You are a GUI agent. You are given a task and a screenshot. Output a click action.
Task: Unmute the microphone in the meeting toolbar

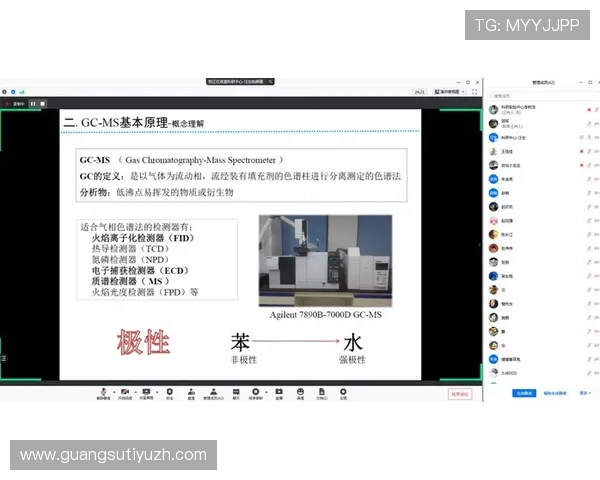(x=103, y=393)
